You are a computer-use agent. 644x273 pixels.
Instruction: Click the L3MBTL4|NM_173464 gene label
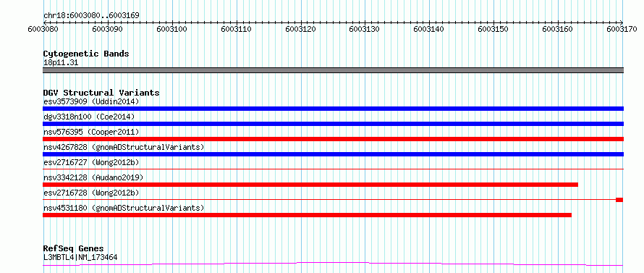(80, 257)
